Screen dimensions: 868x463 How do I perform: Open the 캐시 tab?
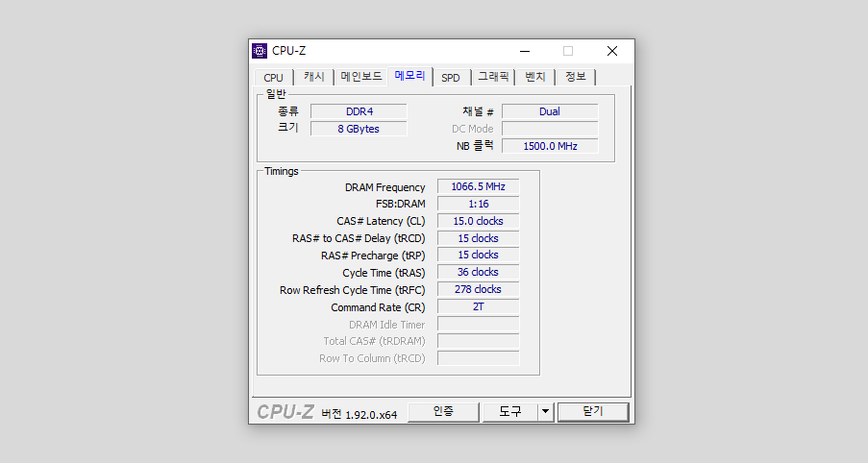pos(314,77)
